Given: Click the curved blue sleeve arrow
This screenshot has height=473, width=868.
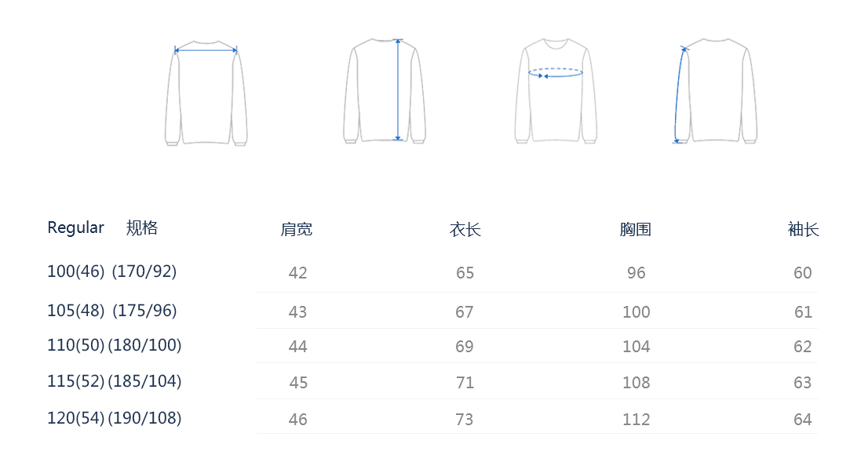Looking at the screenshot, I should (679, 95).
